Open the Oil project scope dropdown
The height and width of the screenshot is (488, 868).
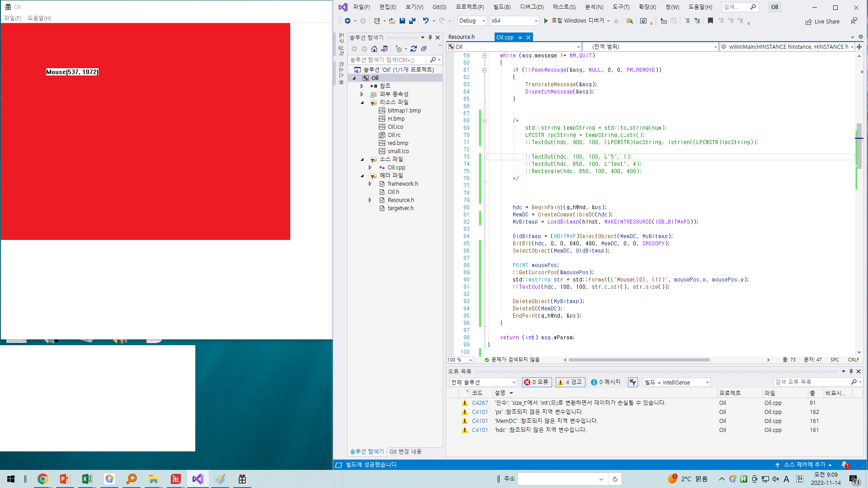click(x=514, y=47)
